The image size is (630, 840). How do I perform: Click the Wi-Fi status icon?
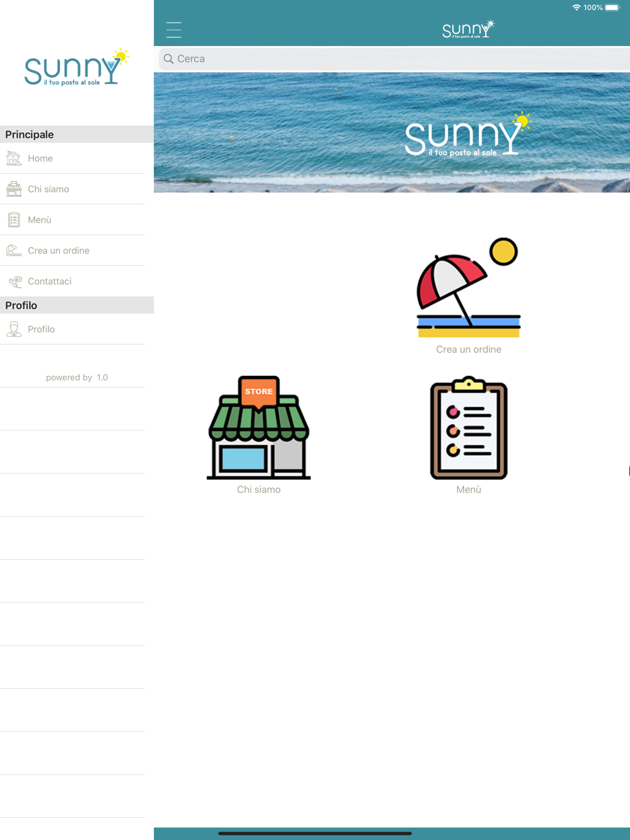576,8
